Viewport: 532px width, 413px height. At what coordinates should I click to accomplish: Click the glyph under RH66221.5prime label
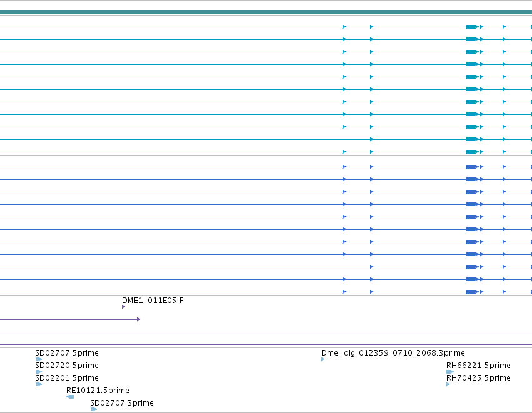pos(450,372)
